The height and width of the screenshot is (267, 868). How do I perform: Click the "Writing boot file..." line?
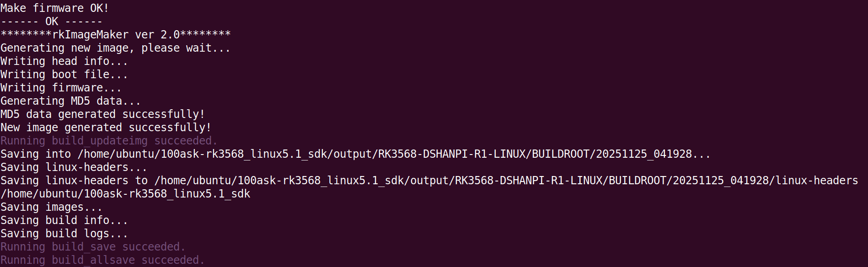(64, 75)
